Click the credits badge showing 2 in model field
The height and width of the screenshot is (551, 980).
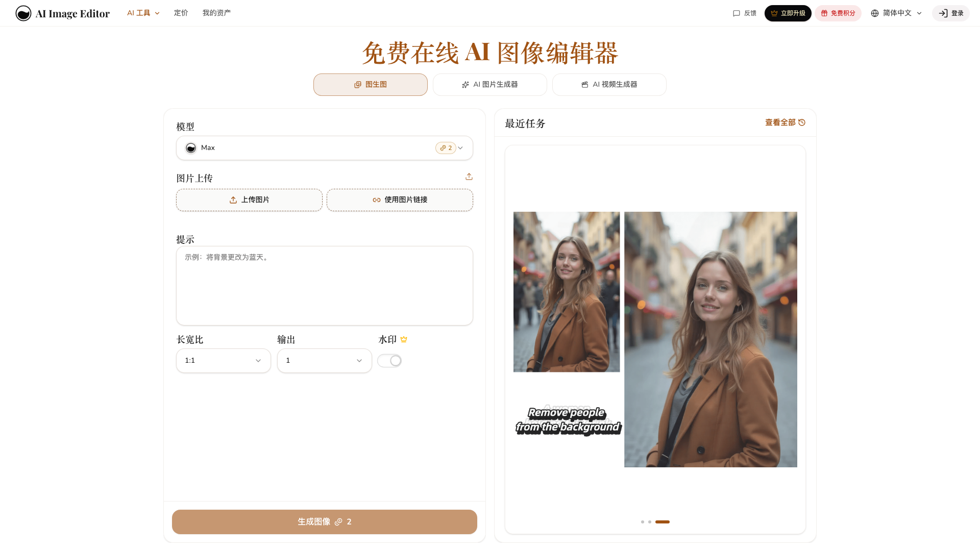click(446, 148)
